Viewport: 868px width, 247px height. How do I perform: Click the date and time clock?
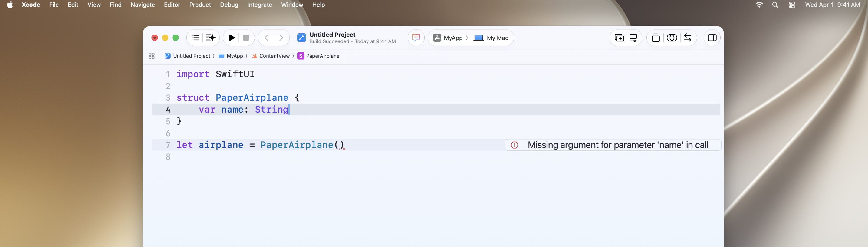(832, 5)
